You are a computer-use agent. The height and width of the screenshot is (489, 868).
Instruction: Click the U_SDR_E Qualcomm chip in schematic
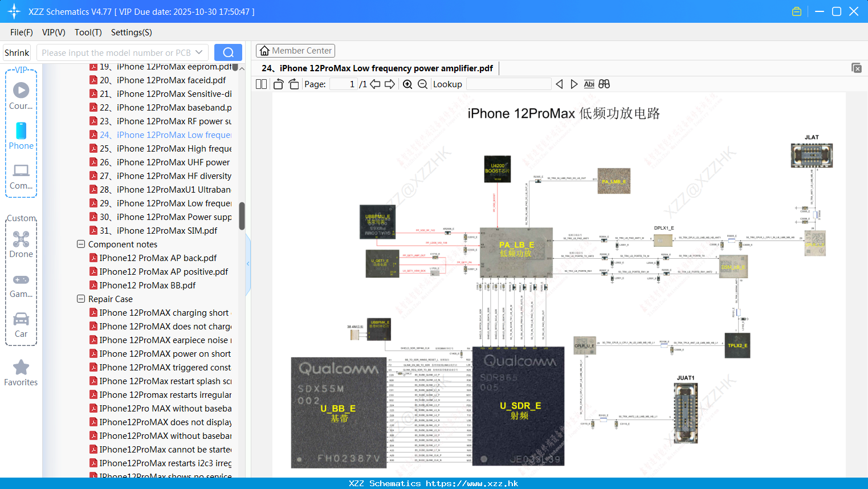pos(519,406)
